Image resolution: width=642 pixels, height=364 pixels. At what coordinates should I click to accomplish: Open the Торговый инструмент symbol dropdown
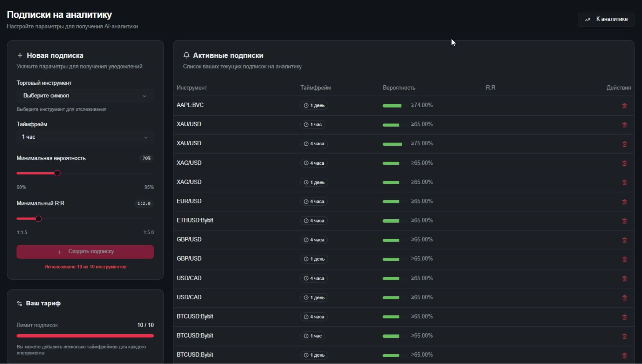[85, 96]
